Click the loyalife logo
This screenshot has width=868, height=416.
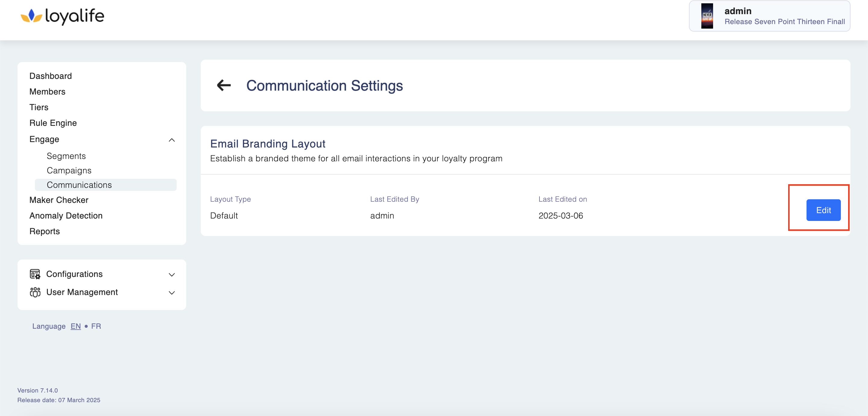point(63,16)
